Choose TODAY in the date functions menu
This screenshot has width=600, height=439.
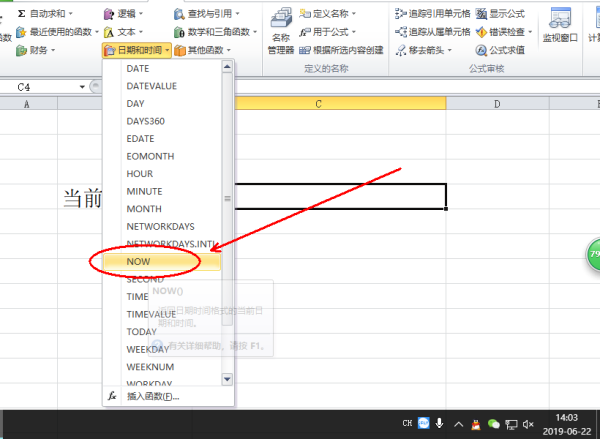(x=142, y=331)
